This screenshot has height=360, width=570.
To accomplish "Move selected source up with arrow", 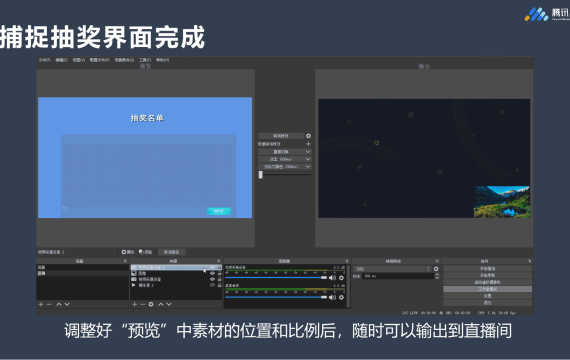I will click(160, 304).
